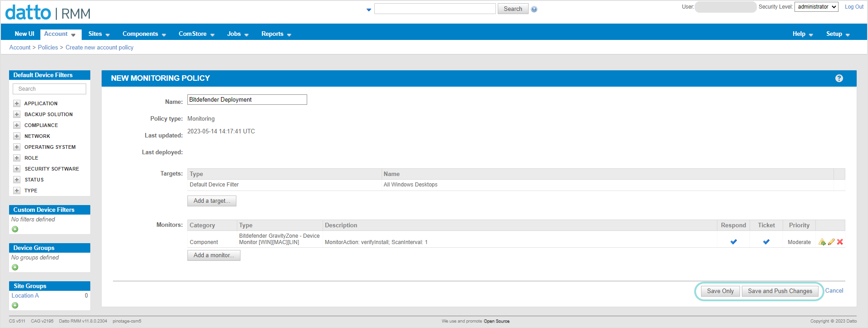The height and width of the screenshot is (328, 868).
Task: Add a new site group plus icon
Action: (x=15, y=305)
